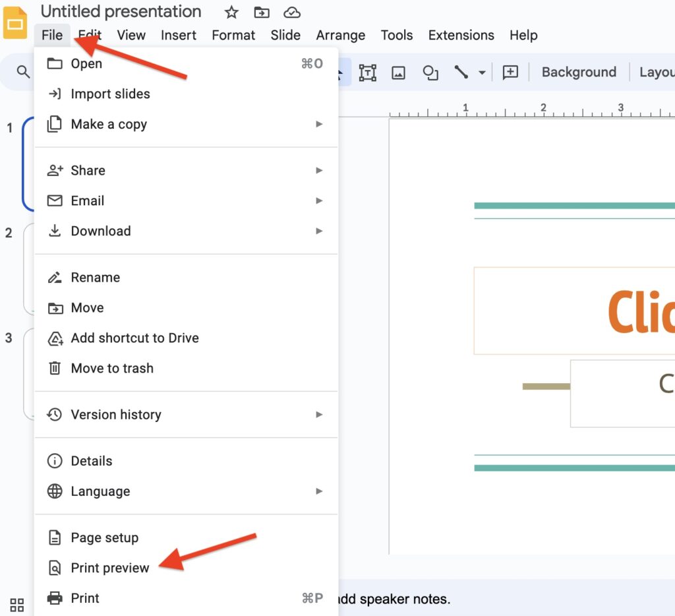Check cloud save status
The height and width of the screenshot is (616, 675).
(x=291, y=12)
